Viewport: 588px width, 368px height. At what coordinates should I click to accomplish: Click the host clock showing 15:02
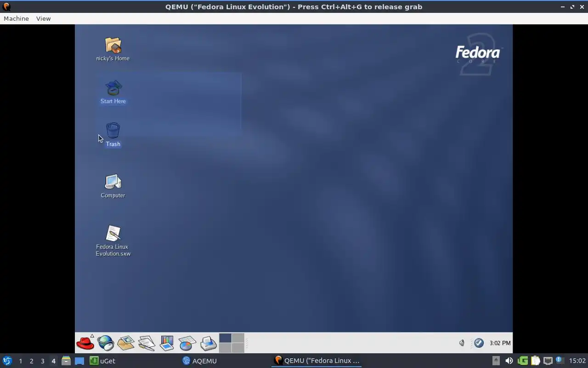(x=577, y=361)
